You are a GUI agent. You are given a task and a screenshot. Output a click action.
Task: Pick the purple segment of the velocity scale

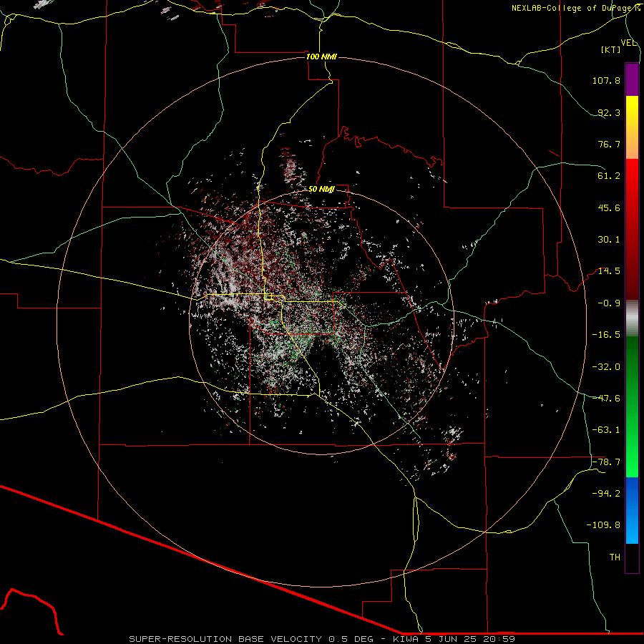(x=632, y=79)
